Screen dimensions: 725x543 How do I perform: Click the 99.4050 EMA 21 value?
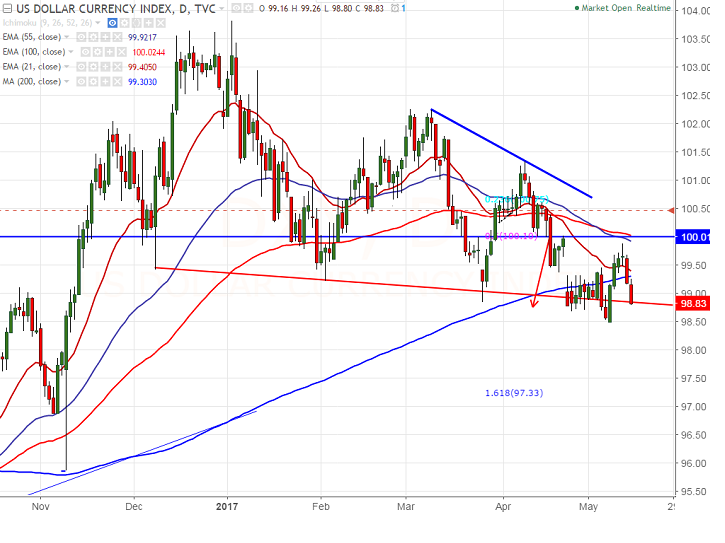[x=142, y=67]
